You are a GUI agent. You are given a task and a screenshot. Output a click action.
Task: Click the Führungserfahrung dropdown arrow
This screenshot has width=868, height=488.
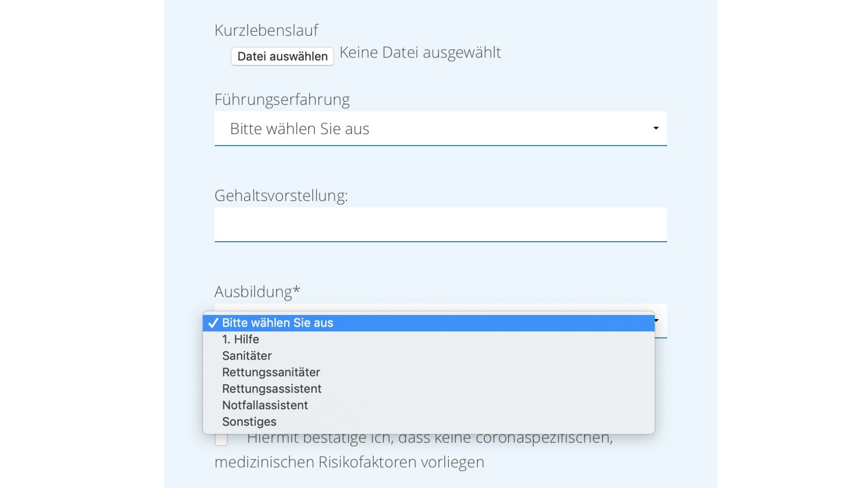point(656,128)
